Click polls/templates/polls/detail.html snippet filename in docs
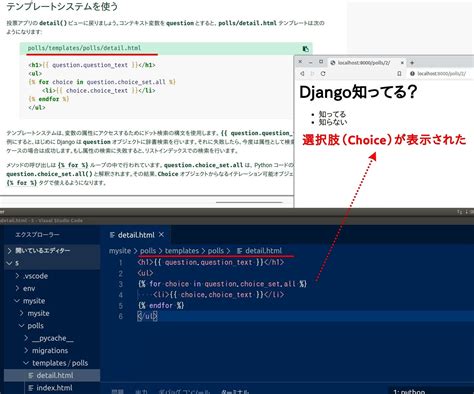The image size is (474, 394). 84,48
